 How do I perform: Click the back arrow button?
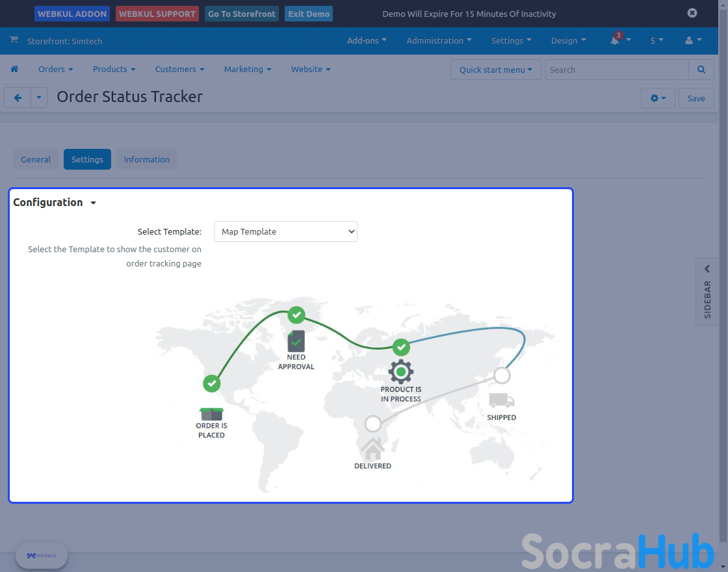point(18,97)
